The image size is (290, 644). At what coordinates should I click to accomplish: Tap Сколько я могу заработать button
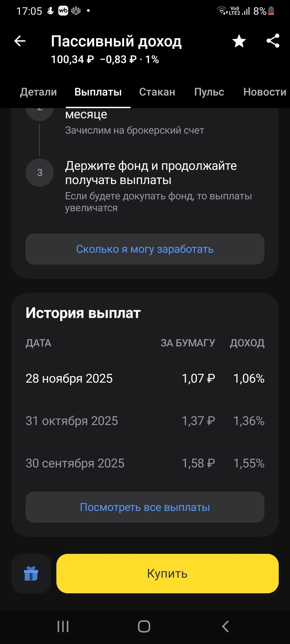[145, 249]
